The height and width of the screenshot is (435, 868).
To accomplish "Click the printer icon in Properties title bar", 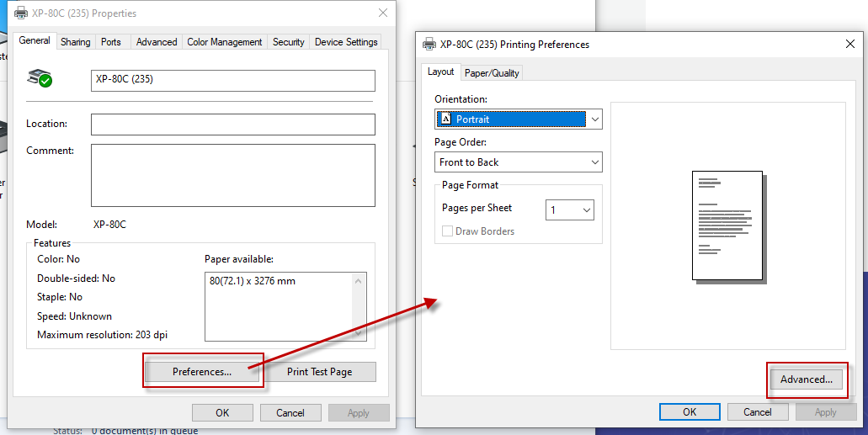I will tap(21, 13).
